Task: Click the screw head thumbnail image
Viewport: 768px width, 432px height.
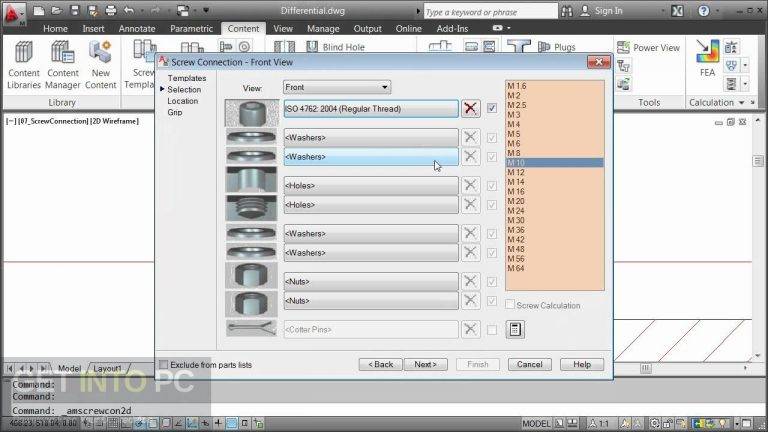Action: (x=251, y=113)
